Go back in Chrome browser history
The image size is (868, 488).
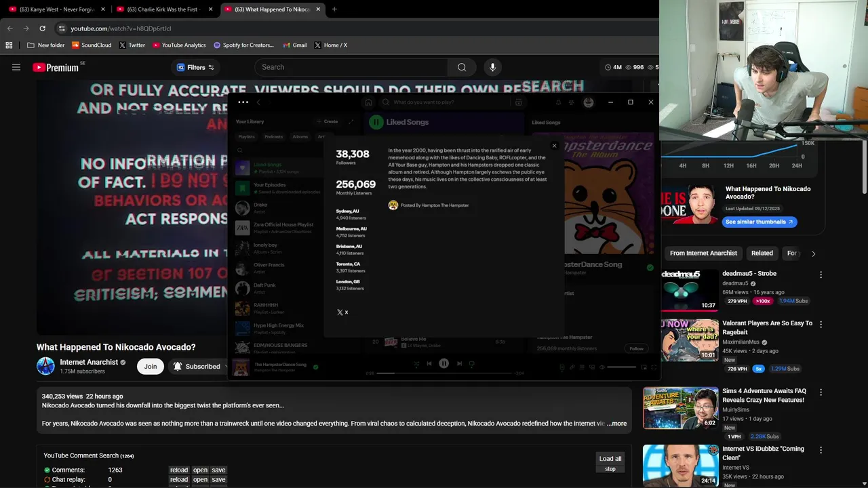pos(9,28)
